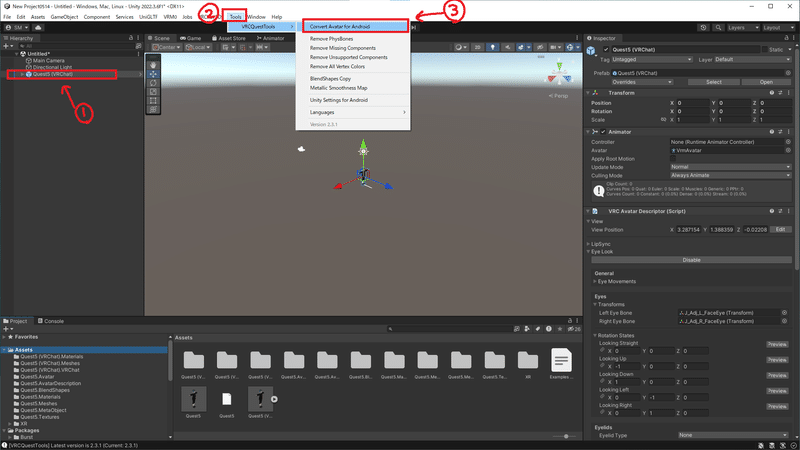Viewport: 800px width, 450px height.
Task: Click the Position X field
Action: point(692,103)
